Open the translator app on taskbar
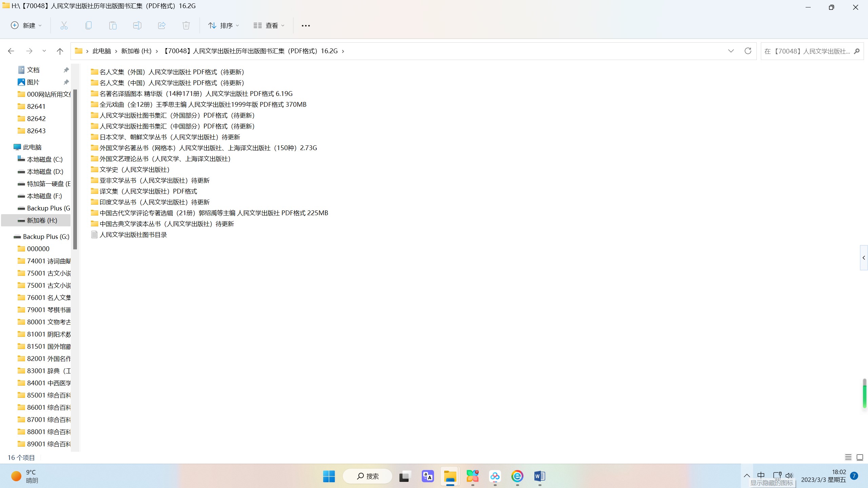 [428, 476]
